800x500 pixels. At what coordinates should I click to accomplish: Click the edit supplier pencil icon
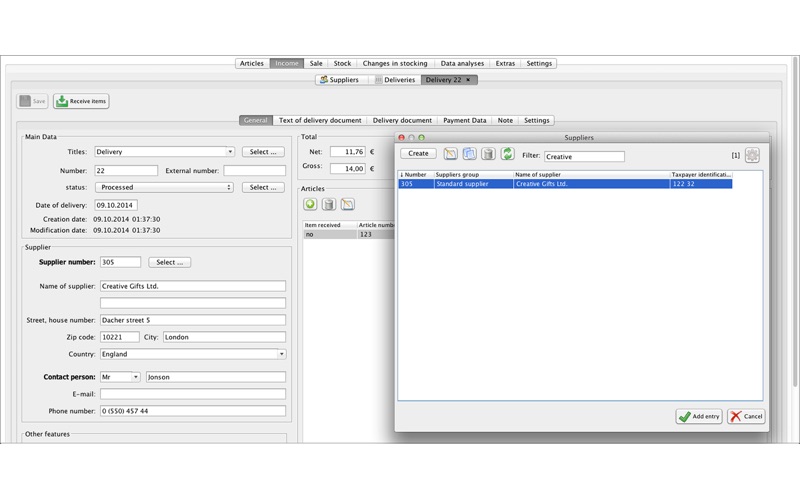(450, 154)
